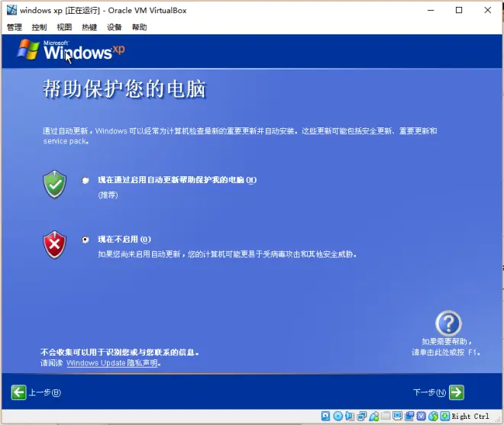This screenshot has height=425, width=504.
Task: Minimize the VirtualBox window
Action: tap(431, 10)
